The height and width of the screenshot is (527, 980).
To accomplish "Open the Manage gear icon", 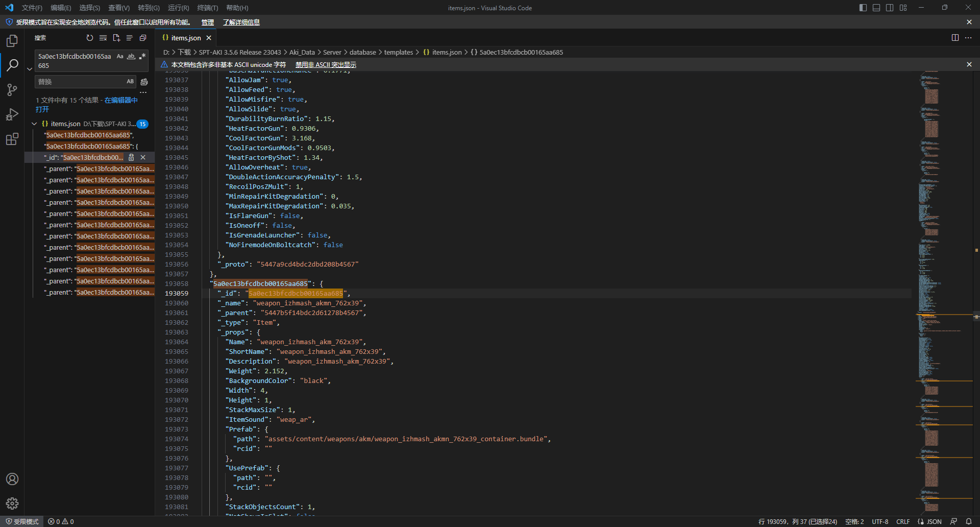I will pos(12,504).
